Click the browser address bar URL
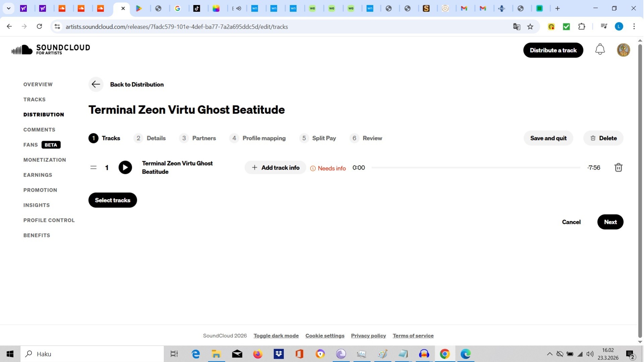 click(177, 27)
